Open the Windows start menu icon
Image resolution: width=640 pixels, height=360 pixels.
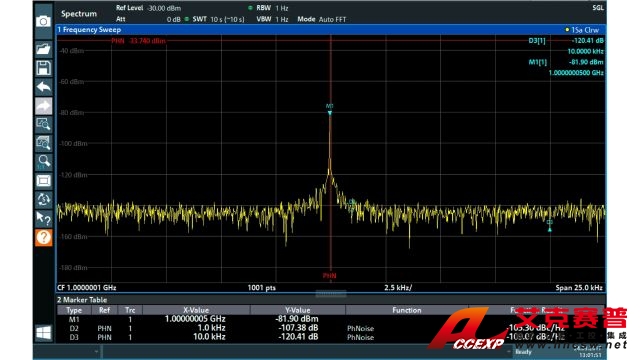(x=43, y=333)
